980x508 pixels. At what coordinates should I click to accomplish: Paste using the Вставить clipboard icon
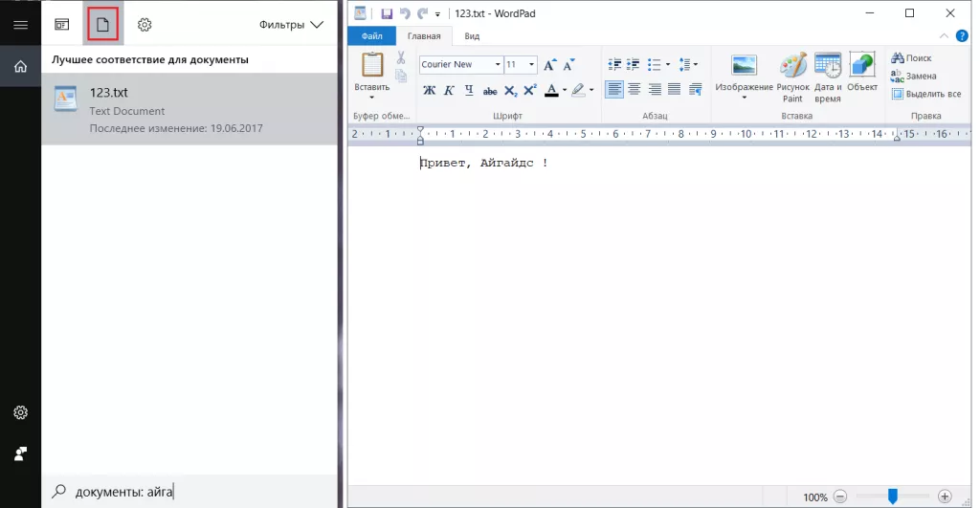pos(372,65)
